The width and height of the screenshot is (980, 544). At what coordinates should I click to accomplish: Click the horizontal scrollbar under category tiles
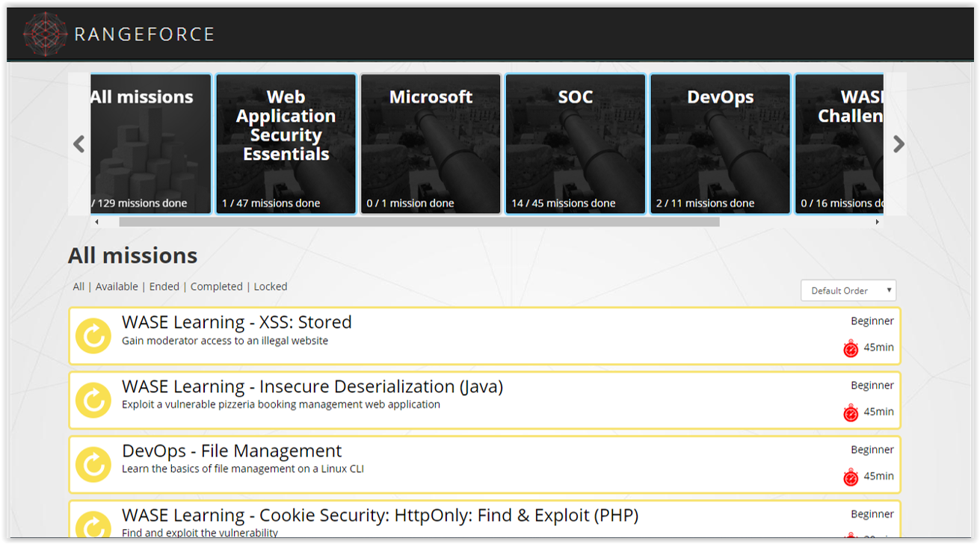(x=419, y=222)
